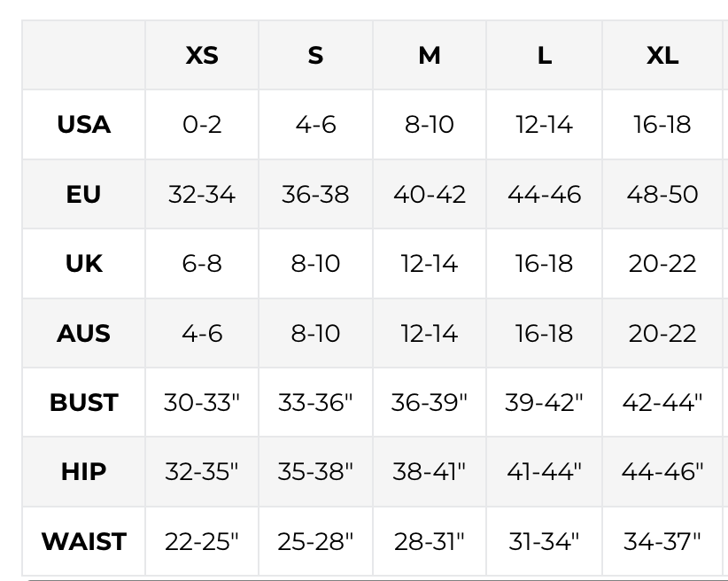The image size is (728, 581).
Task: Select the WAIST 34-37" cell
Action: point(662,541)
